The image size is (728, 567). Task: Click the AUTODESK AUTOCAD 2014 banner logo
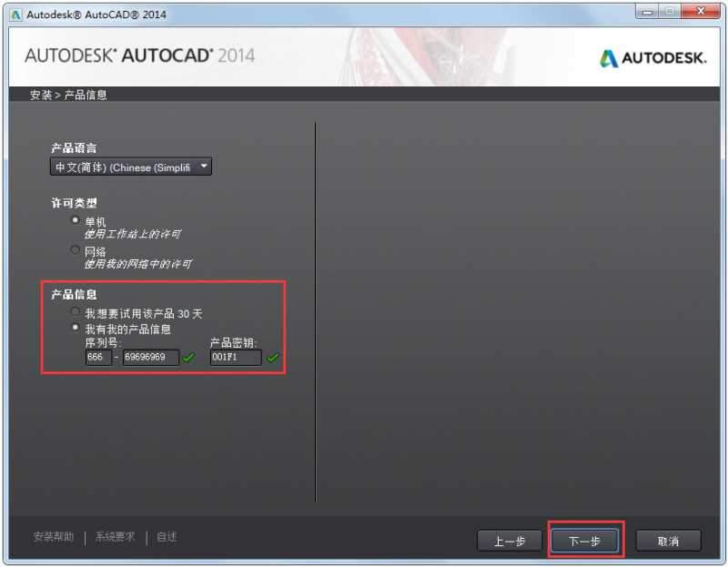pos(136,56)
